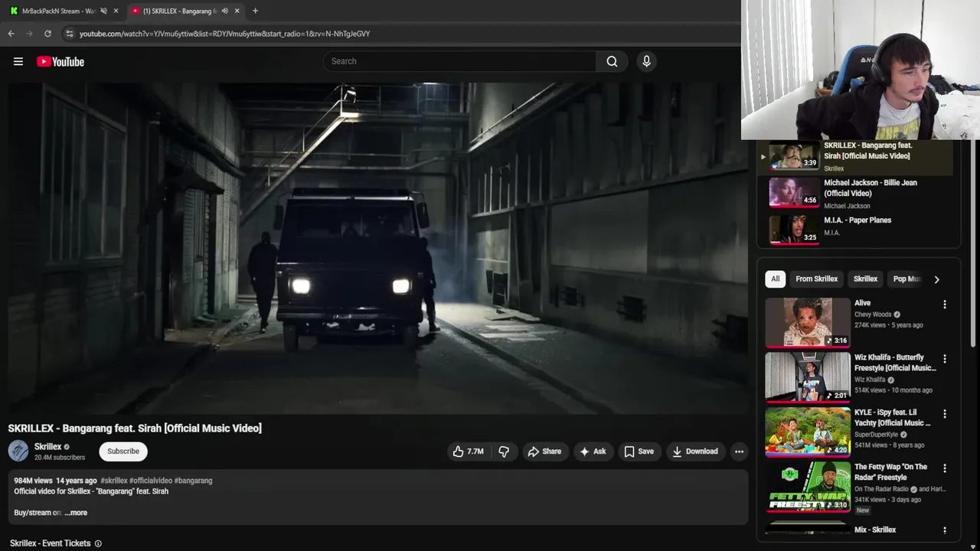Open site info icon in address bar
Screen dimensions: 980x551
[69, 34]
